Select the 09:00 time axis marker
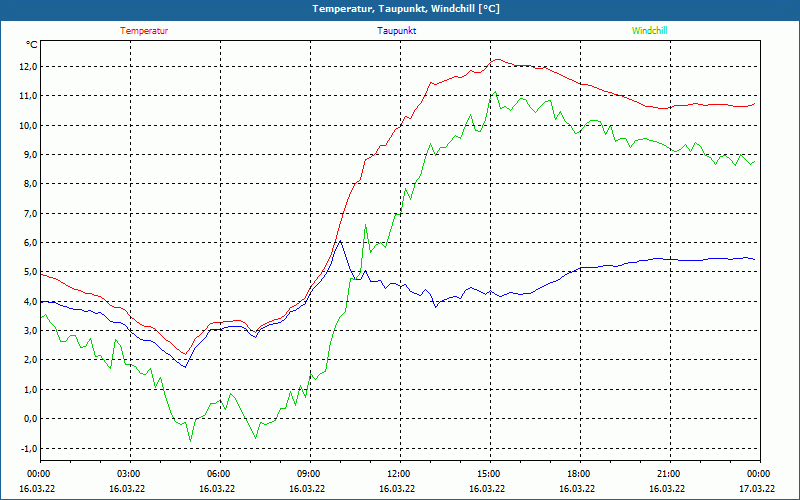Screen dimensions: 800x500 pos(308,474)
